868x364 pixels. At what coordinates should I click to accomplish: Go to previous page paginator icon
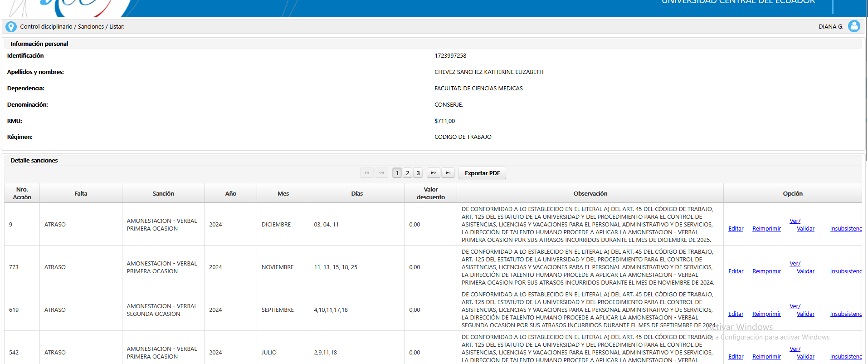381,173
